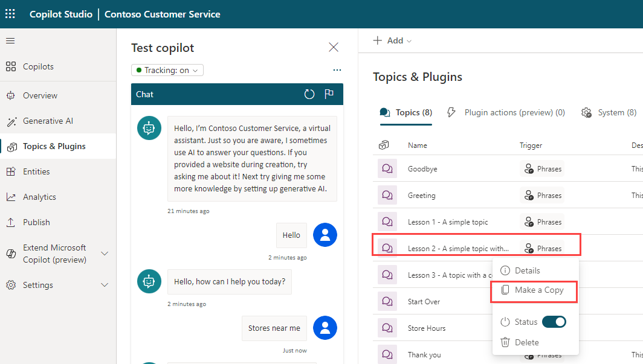Screen dimensions: 643x364
Task: Open the test copilot more options ellipsis
Action: [337, 70]
